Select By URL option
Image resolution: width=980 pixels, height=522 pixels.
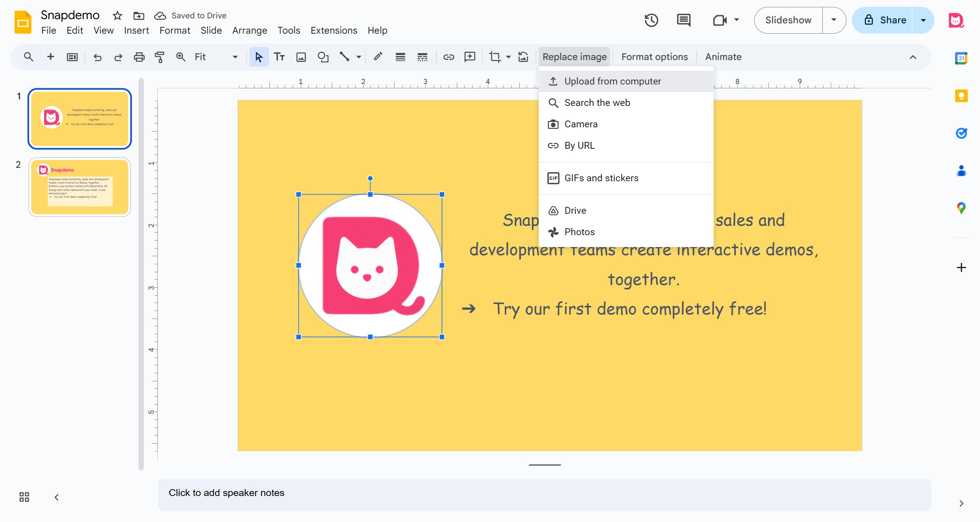point(626,145)
